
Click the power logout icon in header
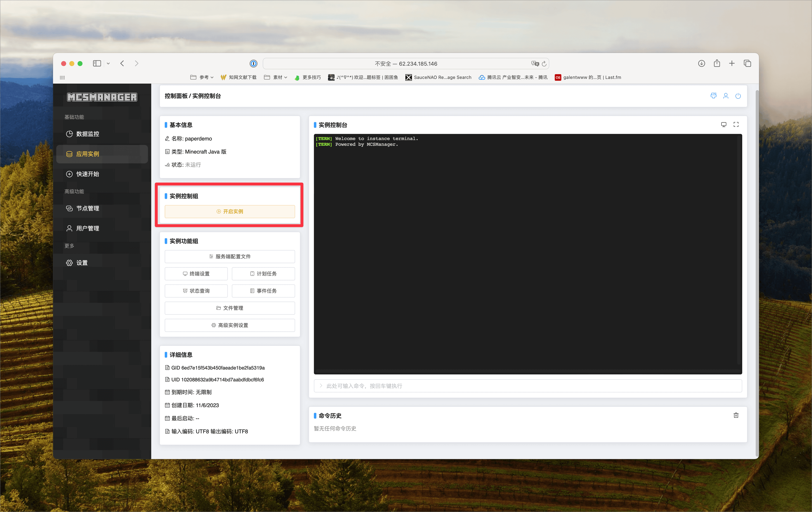[738, 96]
